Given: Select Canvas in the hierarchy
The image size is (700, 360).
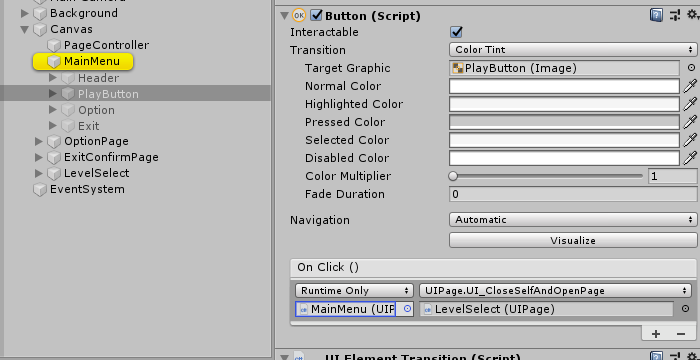Looking at the screenshot, I should click(71, 29).
